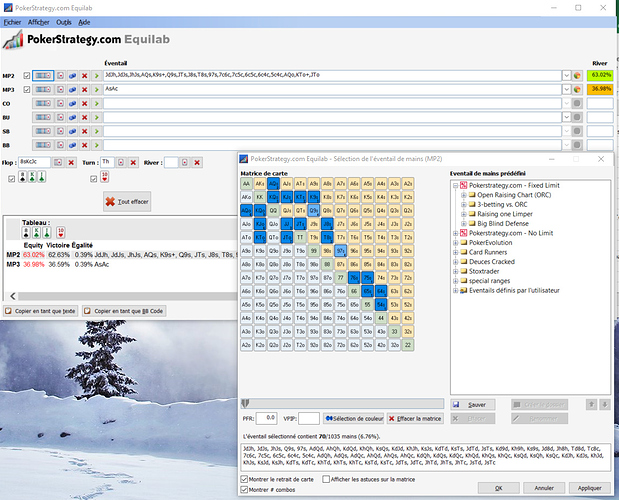This screenshot has height=500, width=619.
Task: Click the 'Tout effacer' button
Action: [127, 202]
